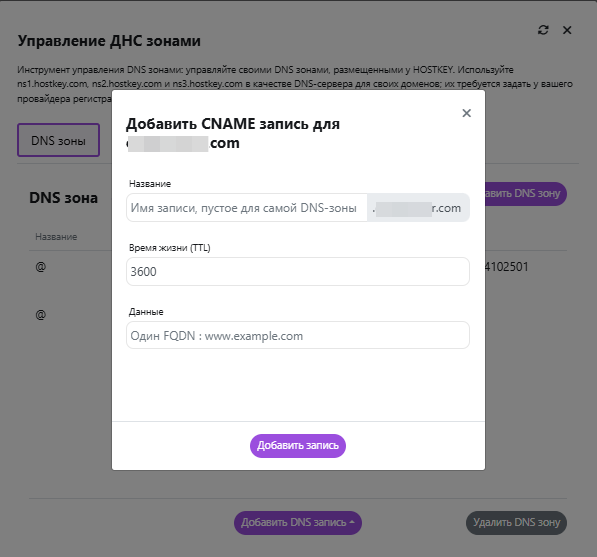Click the partly hidden Добавить DNS зону button
Screen dimensions: 597x557
[x=526, y=194]
